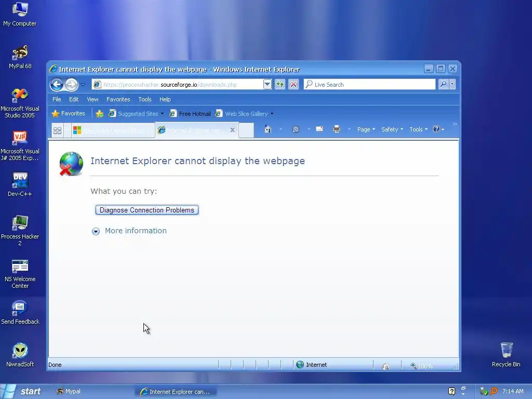Image resolution: width=532 pixels, height=399 pixels.
Task: Select Microsoft Visual J# 2005 Express icon
Action: click(x=20, y=145)
